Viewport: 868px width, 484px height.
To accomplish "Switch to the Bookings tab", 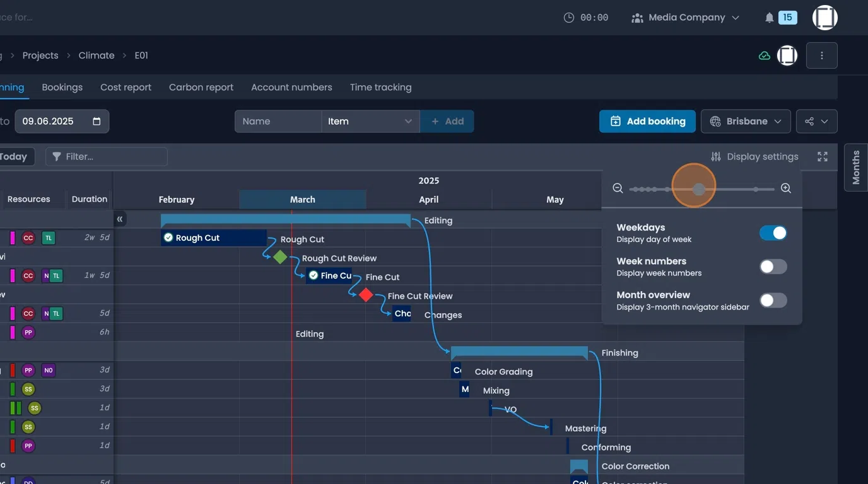I will tap(62, 87).
